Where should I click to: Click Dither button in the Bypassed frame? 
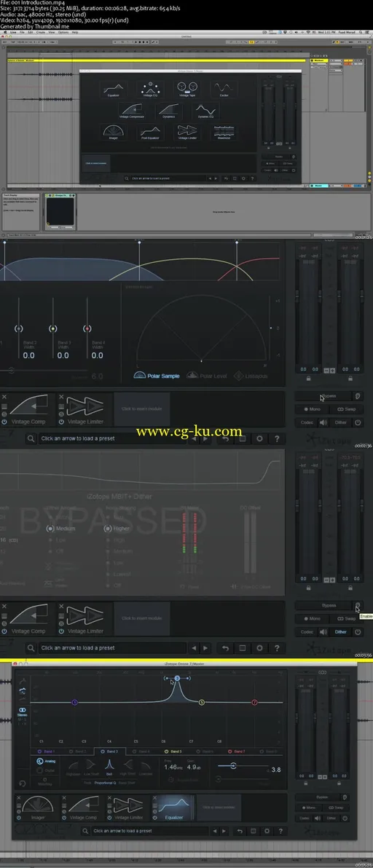point(340,631)
